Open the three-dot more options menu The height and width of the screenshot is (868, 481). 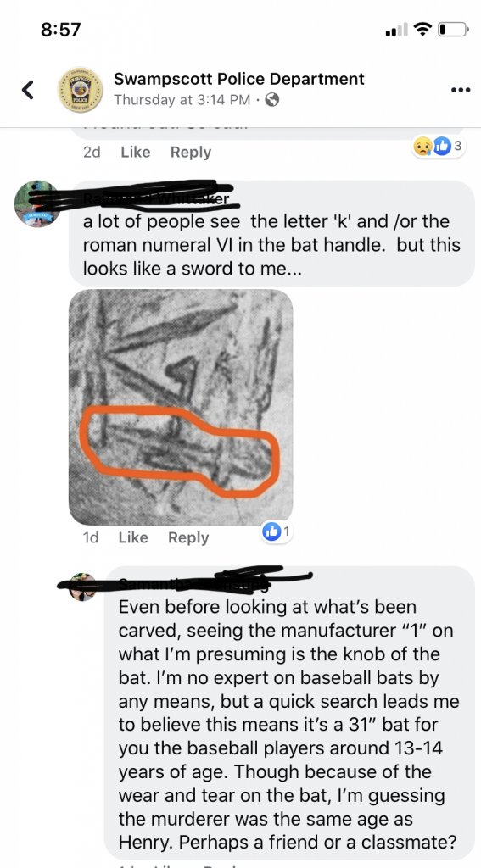pos(461,90)
